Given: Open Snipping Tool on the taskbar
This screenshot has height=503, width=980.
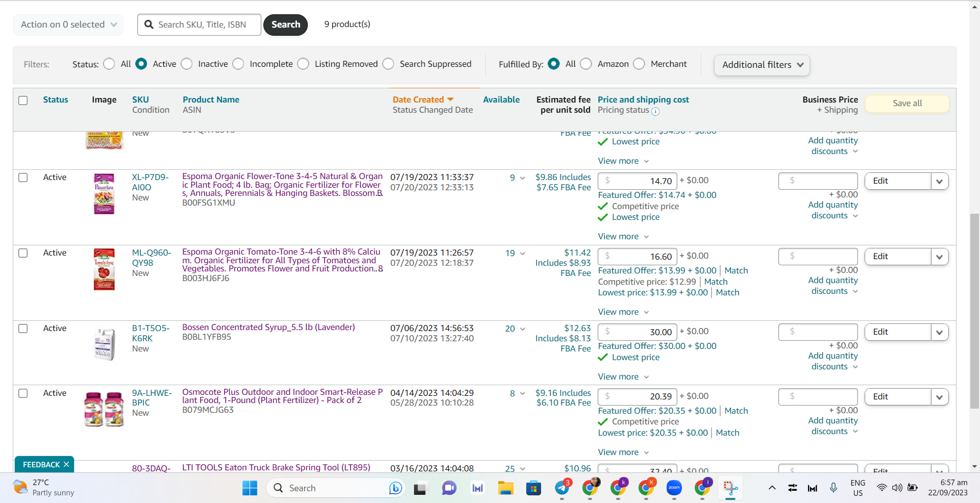Looking at the screenshot, I should tap(730, 488).
